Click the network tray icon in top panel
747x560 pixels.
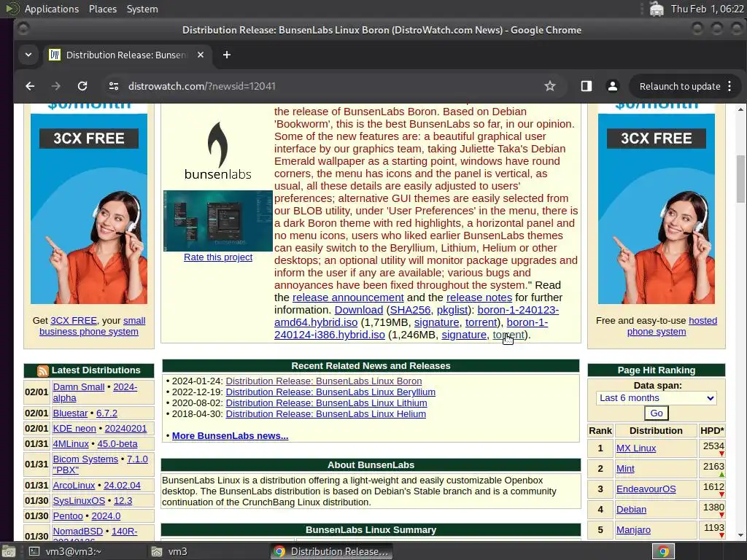coord(657,9)
